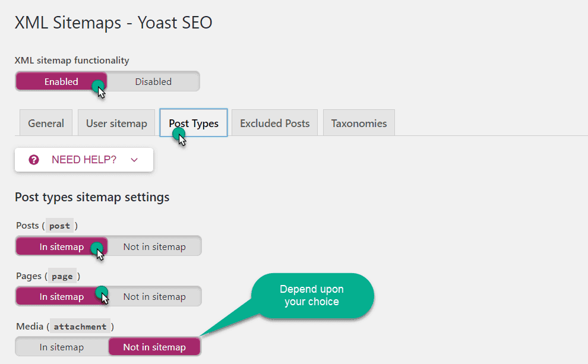Open the NEED HELP? label text
The height and width of the screenshot is (364, 588).
click(x=84, y=160)
